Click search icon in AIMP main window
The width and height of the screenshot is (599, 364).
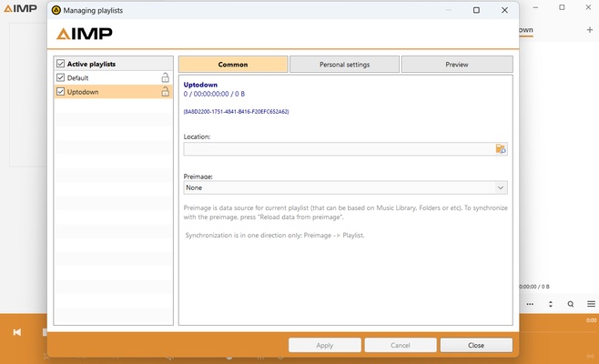pyautogui.click(x=571, y=304)
